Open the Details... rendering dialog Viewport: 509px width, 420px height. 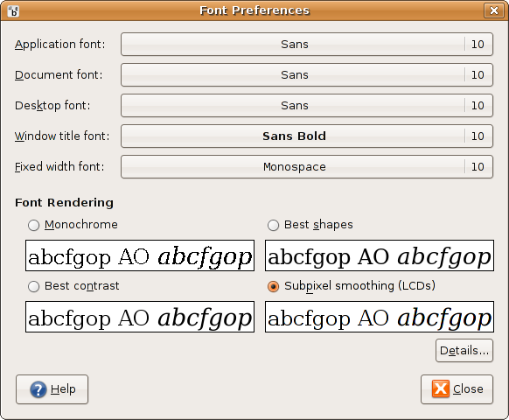pos(464,351)
